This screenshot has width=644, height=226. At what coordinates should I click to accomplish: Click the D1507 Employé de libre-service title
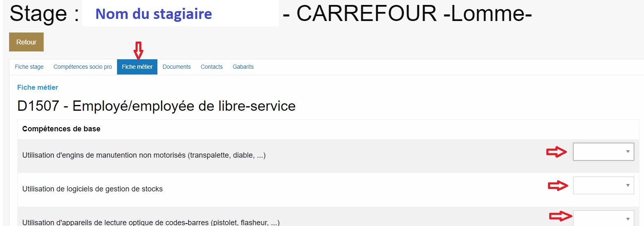157,106
